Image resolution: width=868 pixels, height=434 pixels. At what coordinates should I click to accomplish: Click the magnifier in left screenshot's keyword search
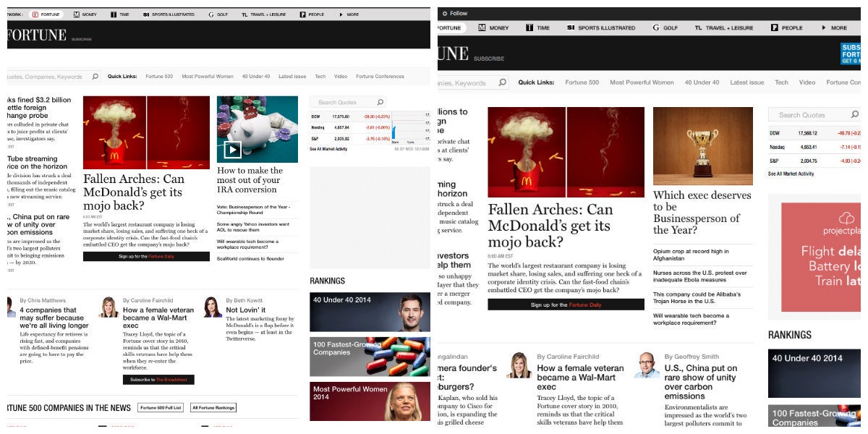point(95,76)
